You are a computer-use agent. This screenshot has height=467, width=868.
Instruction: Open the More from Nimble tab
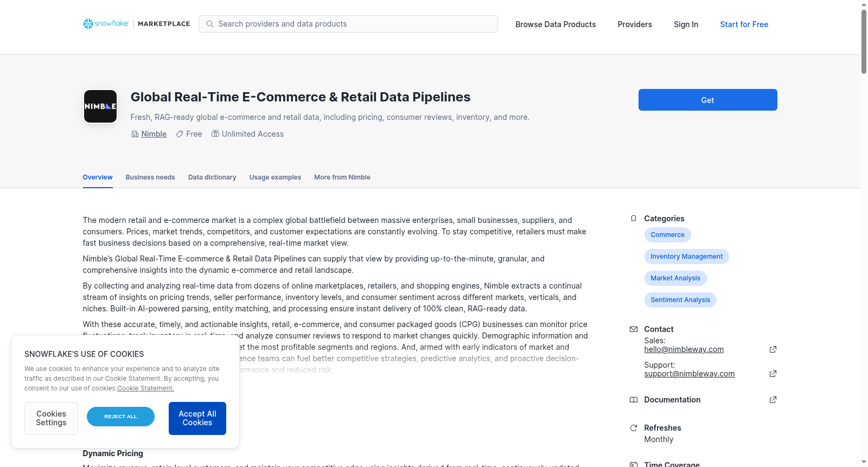tap(342, 177)
